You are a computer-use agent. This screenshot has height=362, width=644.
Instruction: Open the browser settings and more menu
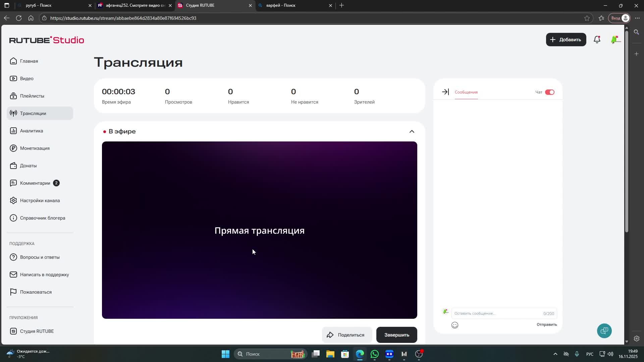637,18
